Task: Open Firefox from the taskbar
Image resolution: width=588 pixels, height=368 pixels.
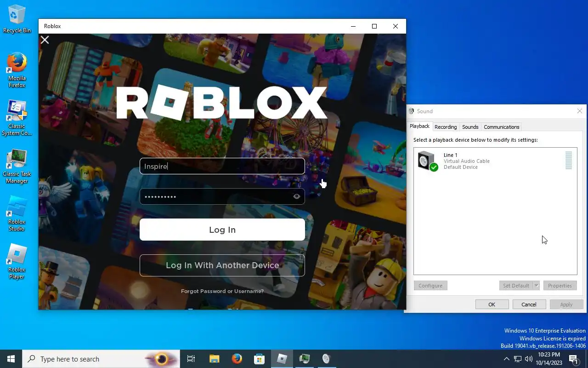Action: [x=237, y=359]
